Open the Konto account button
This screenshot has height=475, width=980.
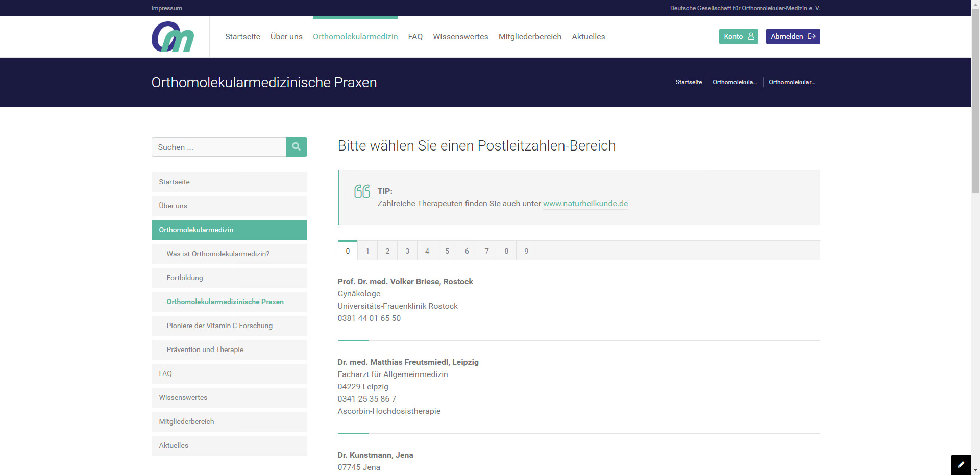point(739,36)
